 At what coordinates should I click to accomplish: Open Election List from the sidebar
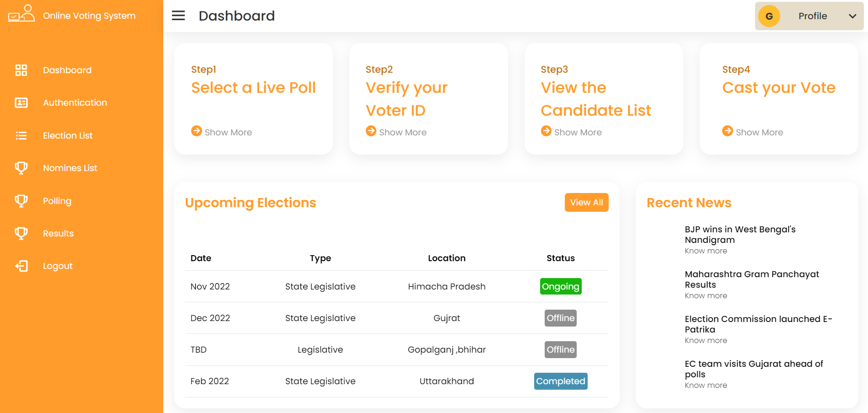[x=67, y=135]
